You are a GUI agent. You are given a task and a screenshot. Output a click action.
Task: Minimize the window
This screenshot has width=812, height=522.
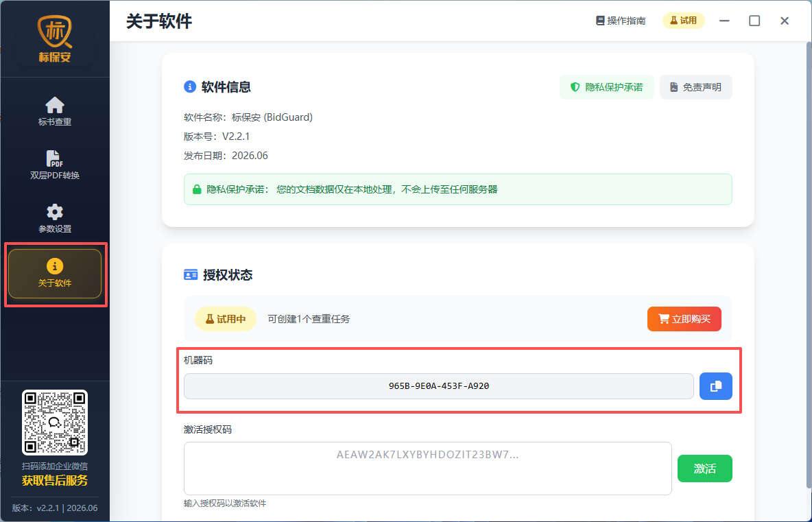click(x=724, y=21)
